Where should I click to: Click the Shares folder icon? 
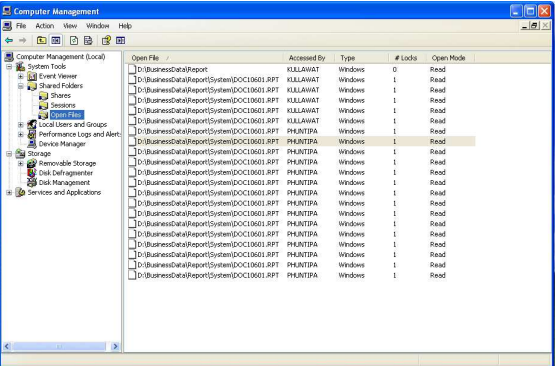43,96
